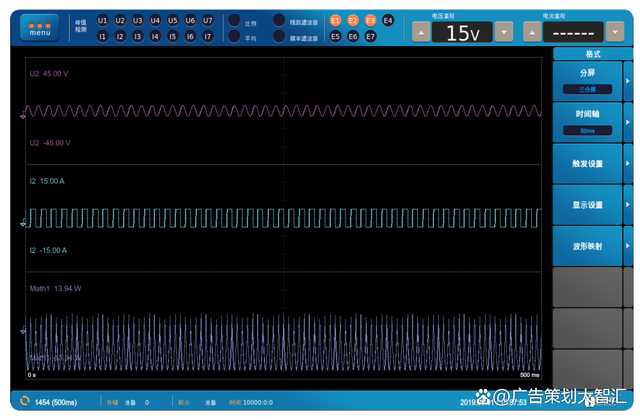Screen dimensions: 640x419
Task: Select element E7
Action: [370, 36]
